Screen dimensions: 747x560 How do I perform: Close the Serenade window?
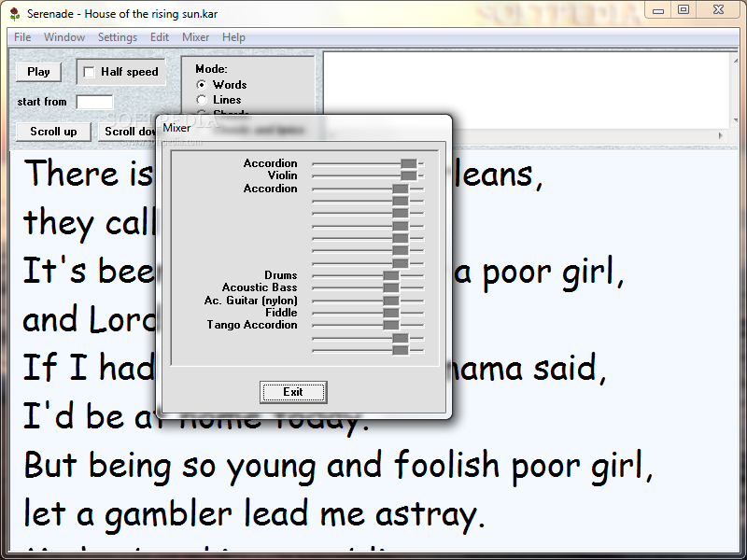click(x=719, y=10)
